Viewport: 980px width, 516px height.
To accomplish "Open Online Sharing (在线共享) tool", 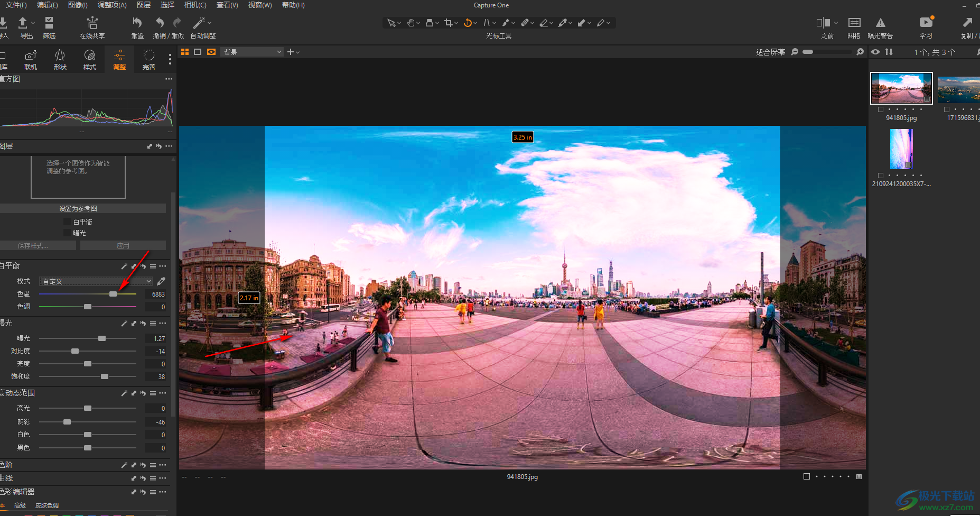I will click(x=92, y=24).
